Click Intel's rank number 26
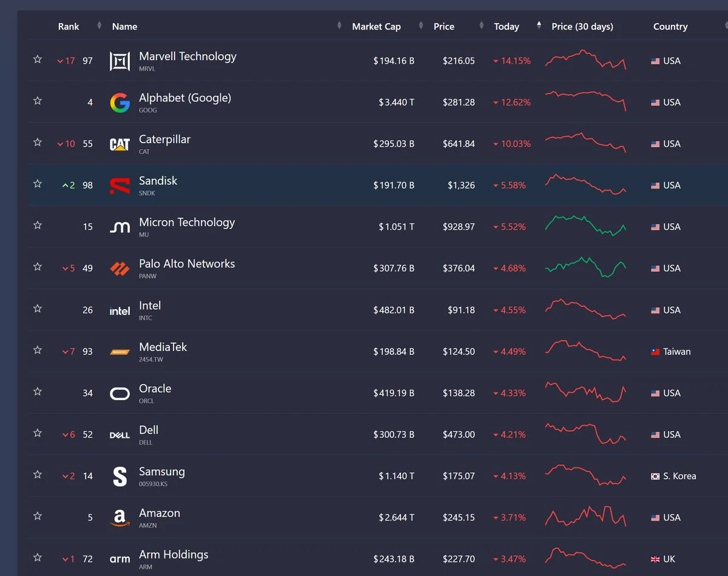 pos(88,310)
